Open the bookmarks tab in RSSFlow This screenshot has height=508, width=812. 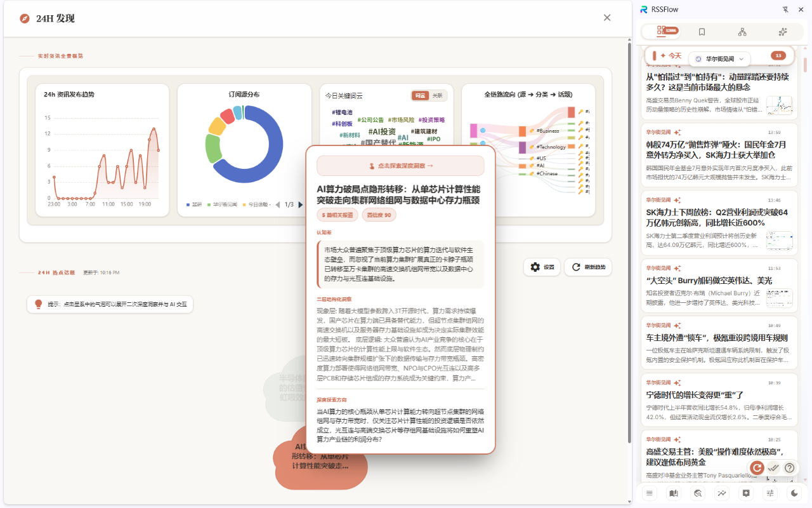click(702, 31)
